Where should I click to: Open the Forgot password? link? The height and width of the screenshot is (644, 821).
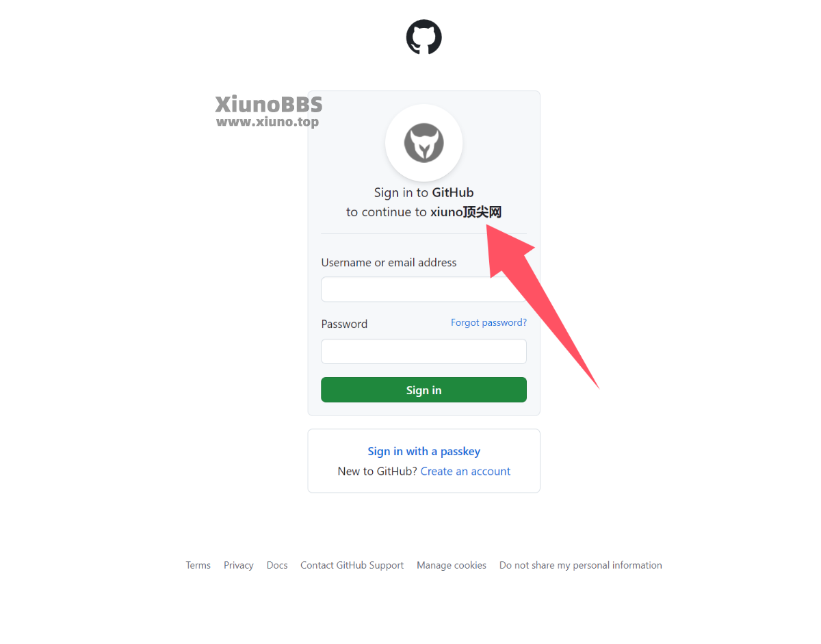(488, 322)
